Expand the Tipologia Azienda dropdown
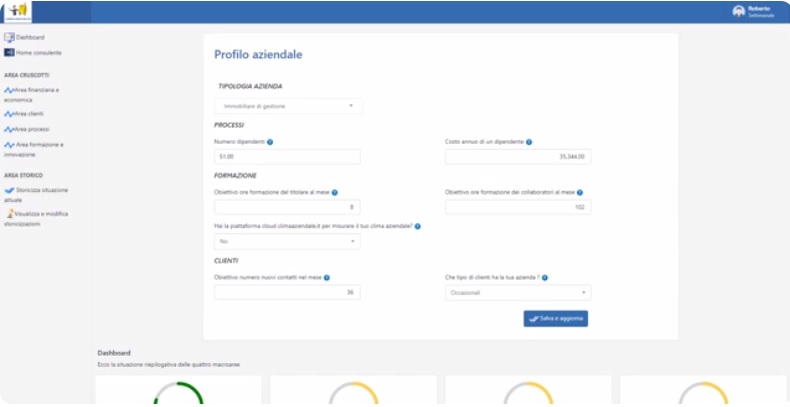 point(288,106)
